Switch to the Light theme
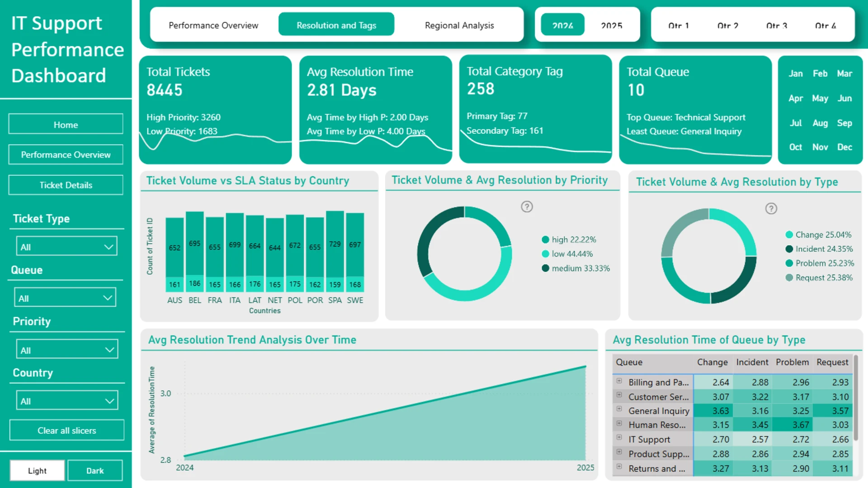Image resolution: width=868 pixels, height=488 pixels. (37, 470)
